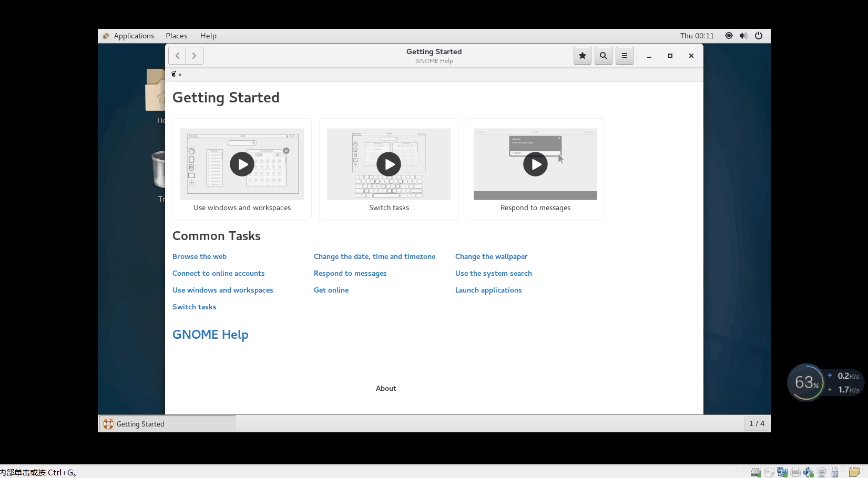Open the Help menu in top bar
868x478 pixels.
pos(208,36)
